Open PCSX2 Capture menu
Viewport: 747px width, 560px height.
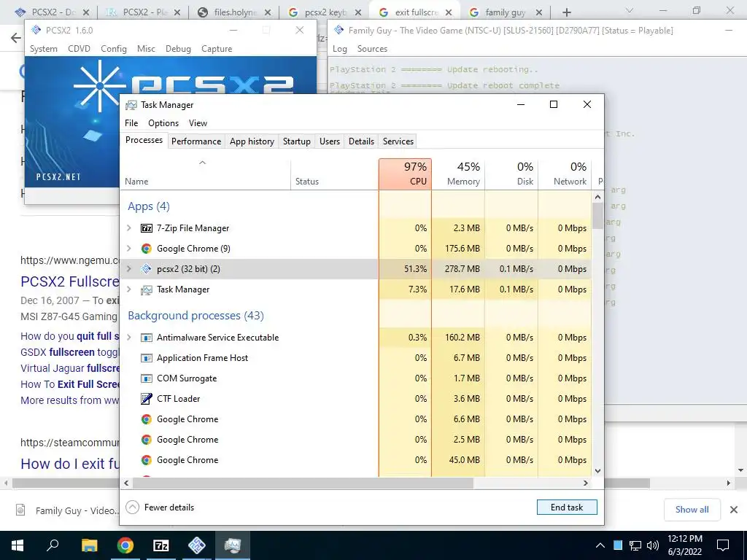[x=217, y=49]
